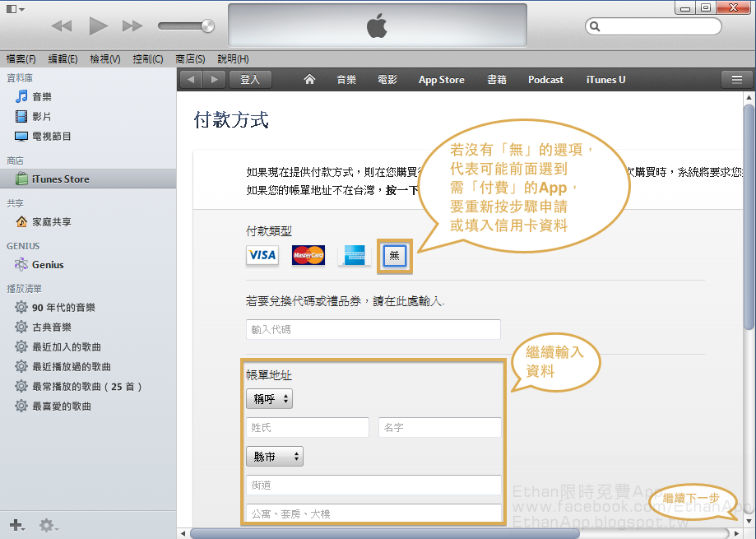
Task: Select 電視節目 TV shows icon
Action: (21, 137)
